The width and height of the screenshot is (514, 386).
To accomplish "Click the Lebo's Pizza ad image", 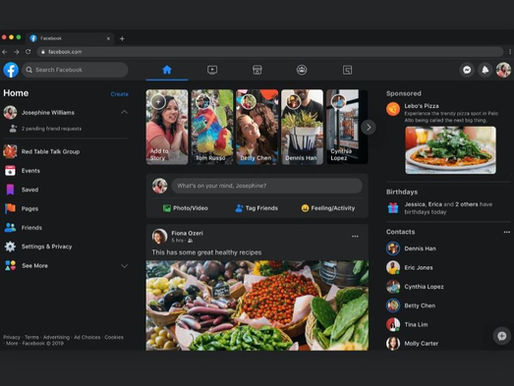I will coord(450,150).
